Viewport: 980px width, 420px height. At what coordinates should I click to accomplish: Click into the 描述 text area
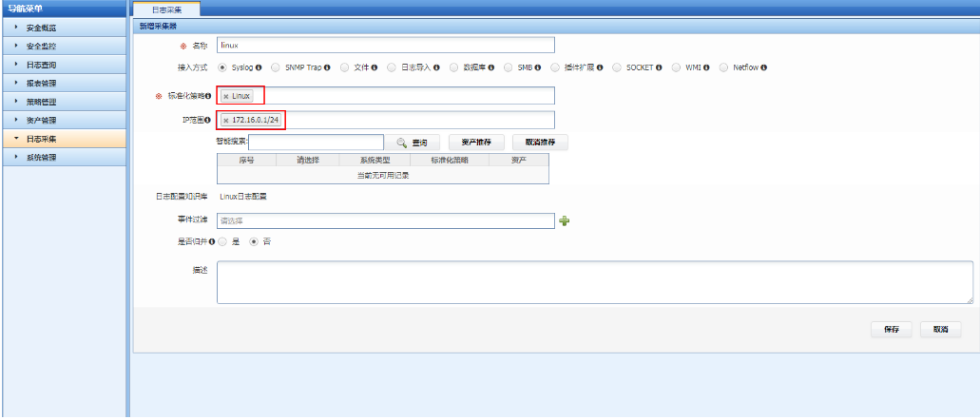[x=594, y=282]
